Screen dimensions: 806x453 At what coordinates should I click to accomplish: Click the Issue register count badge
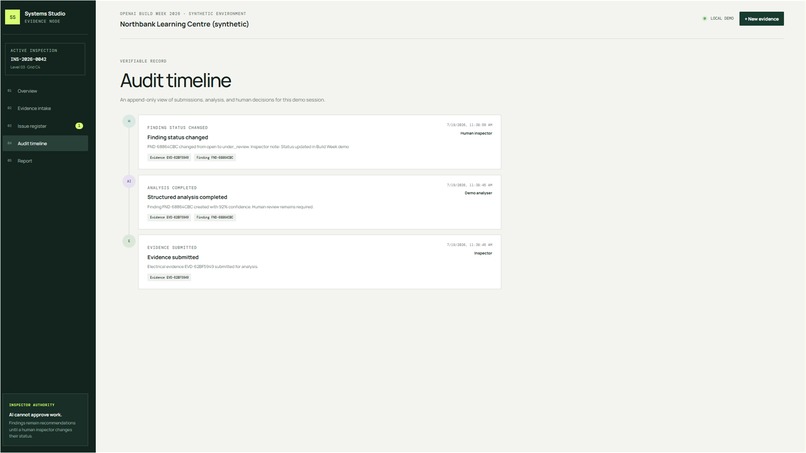pyautogui.click(x=79, y=126)
